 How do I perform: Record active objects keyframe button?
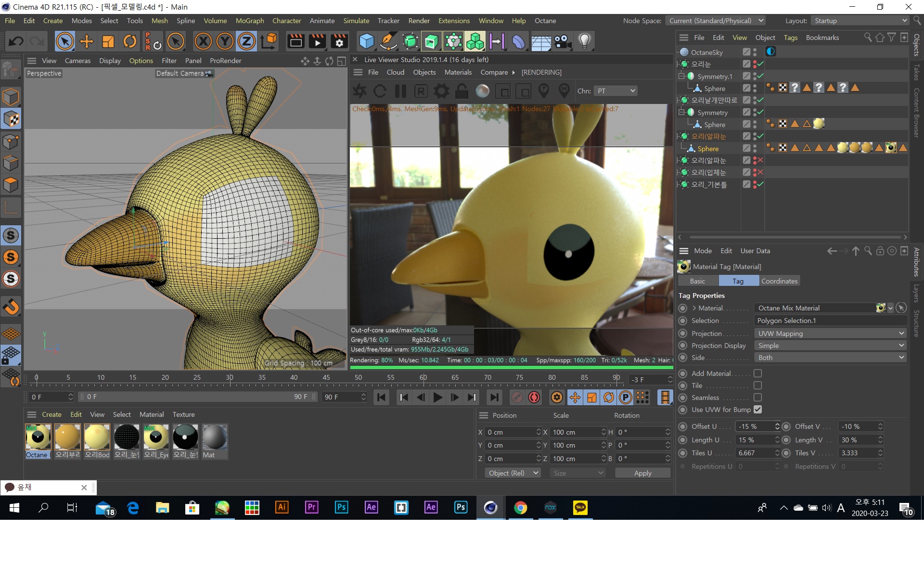pos(517,398)
